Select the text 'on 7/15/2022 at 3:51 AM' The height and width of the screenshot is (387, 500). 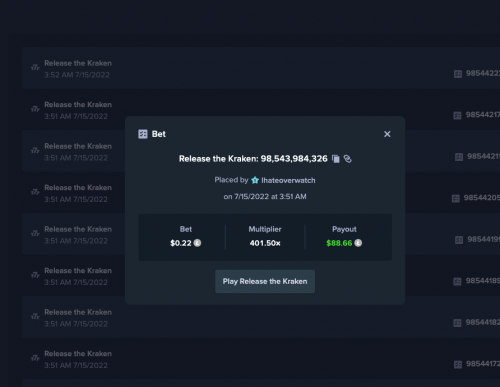coord(265,197)
